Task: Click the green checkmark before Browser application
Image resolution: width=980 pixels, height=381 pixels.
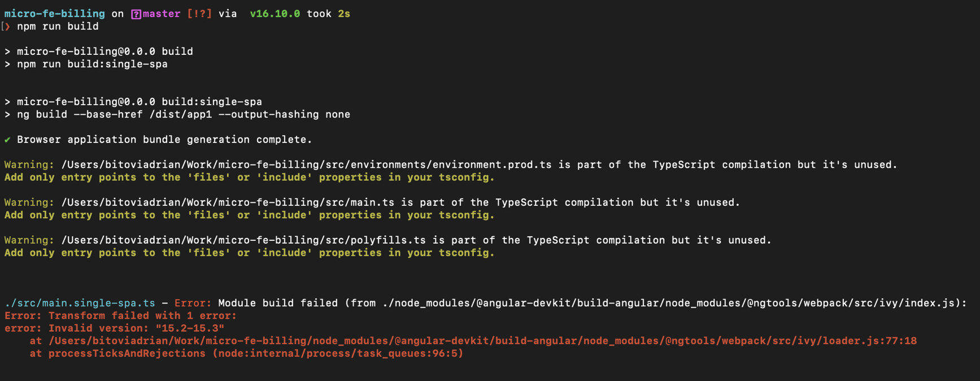Action: tap(7, 140)
